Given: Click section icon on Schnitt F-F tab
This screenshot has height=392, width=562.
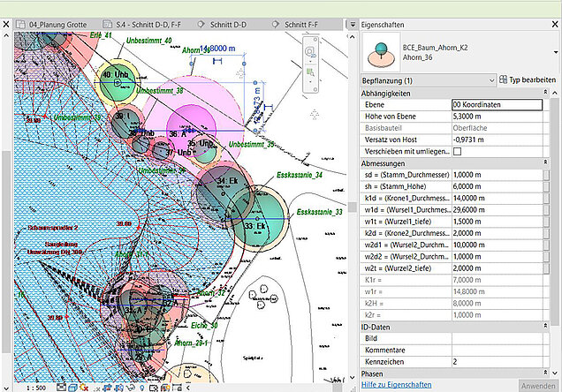Looking at the screenshot, I should tap(276, 25).
